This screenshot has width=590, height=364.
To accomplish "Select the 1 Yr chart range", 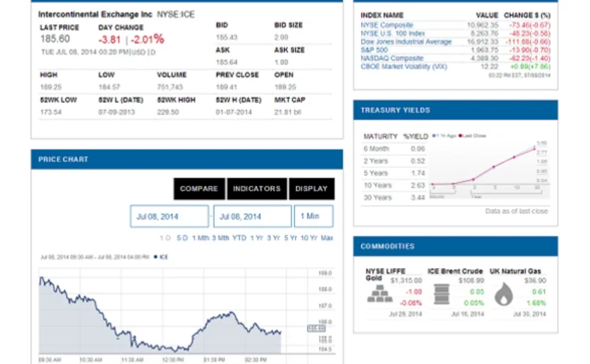I will tap(256, 238).
